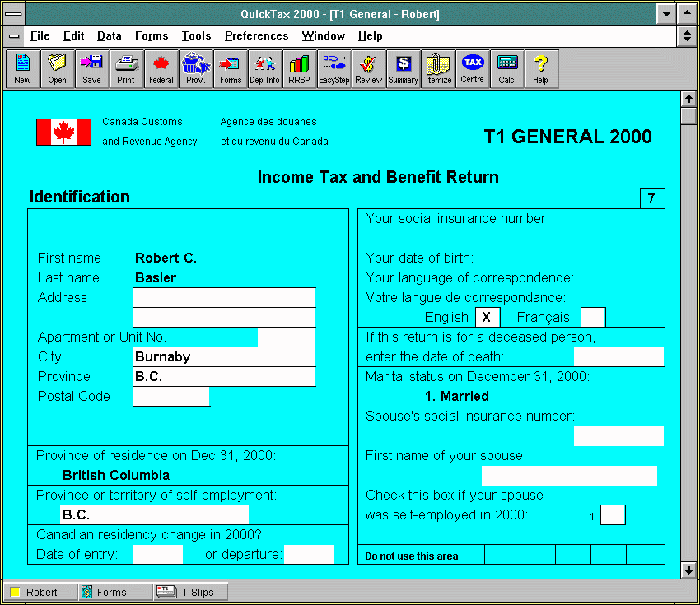Click the Help question mark icon
This screenshot has width=700, height=605.
[541, 69]
